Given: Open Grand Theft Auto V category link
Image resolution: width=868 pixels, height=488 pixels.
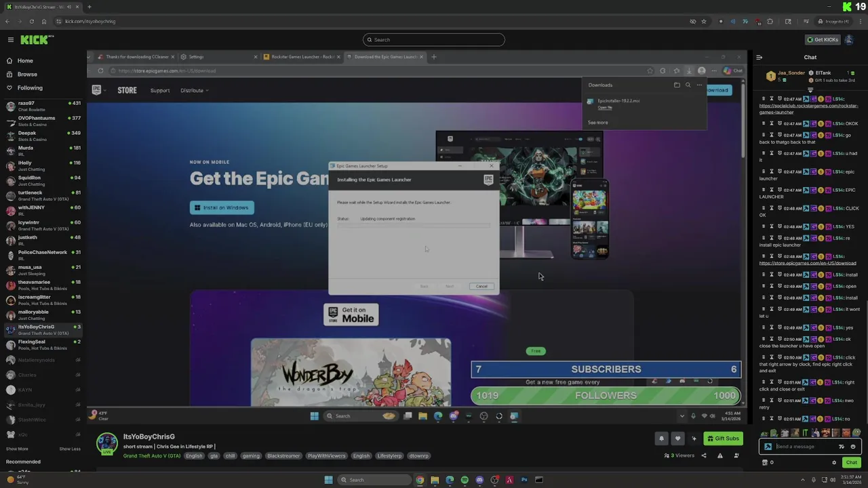Looking at the screenshot, I should pos(152,456).
